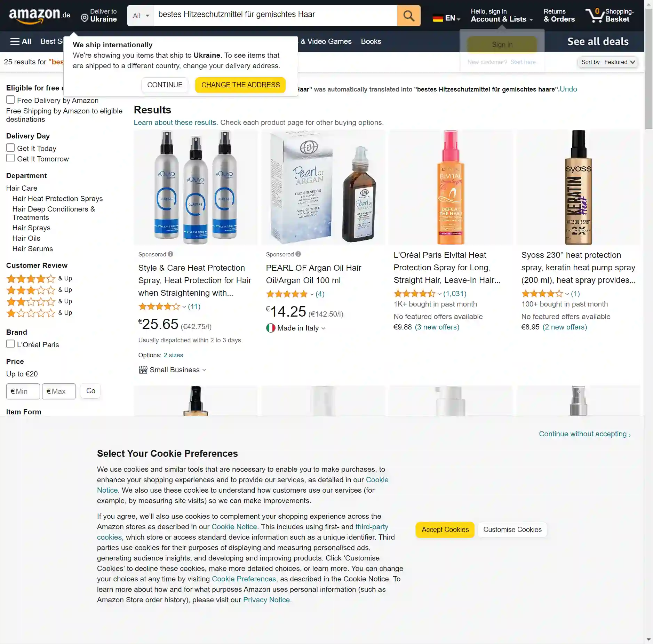This screenshot has width=653, height=644.
Task: Select Hair Heat Protection Sprays department
Action: tap(57, 199)
